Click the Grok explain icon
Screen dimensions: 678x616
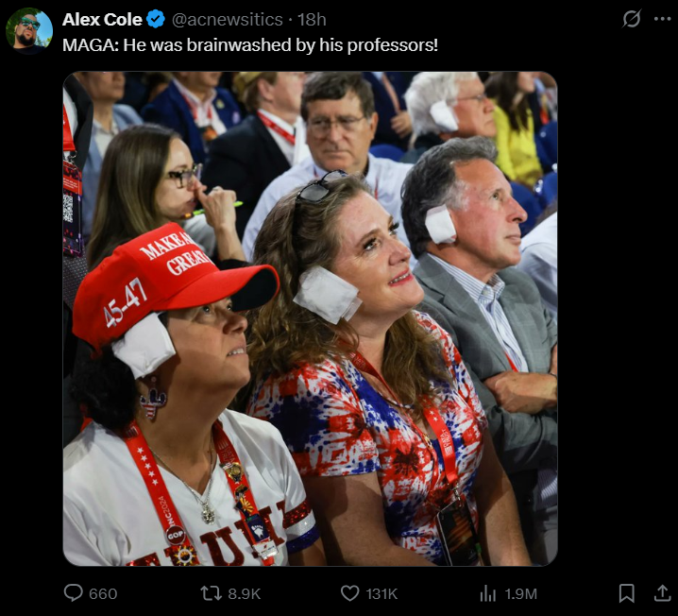(632, 19)
